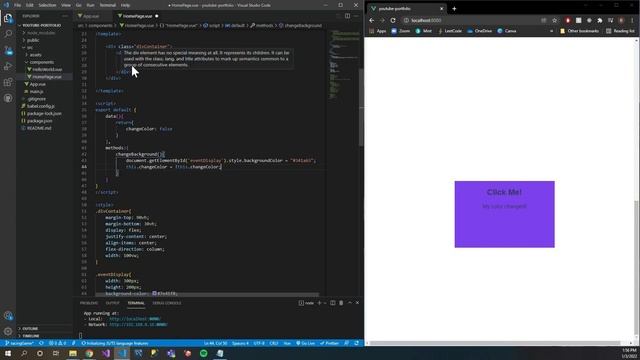Open the Terminal menu in the menu bar
Image resolution: width=640 pixels, height=360 pixels.
108,5
